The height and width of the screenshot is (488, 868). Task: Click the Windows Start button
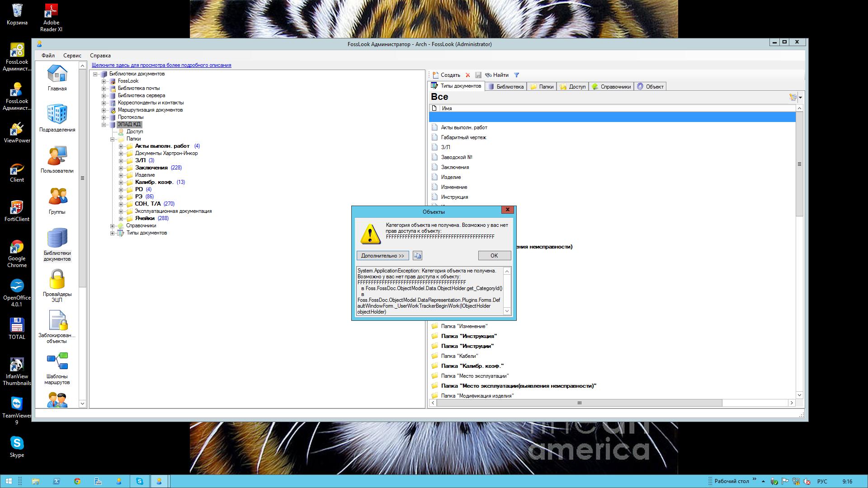click(9, 481)
